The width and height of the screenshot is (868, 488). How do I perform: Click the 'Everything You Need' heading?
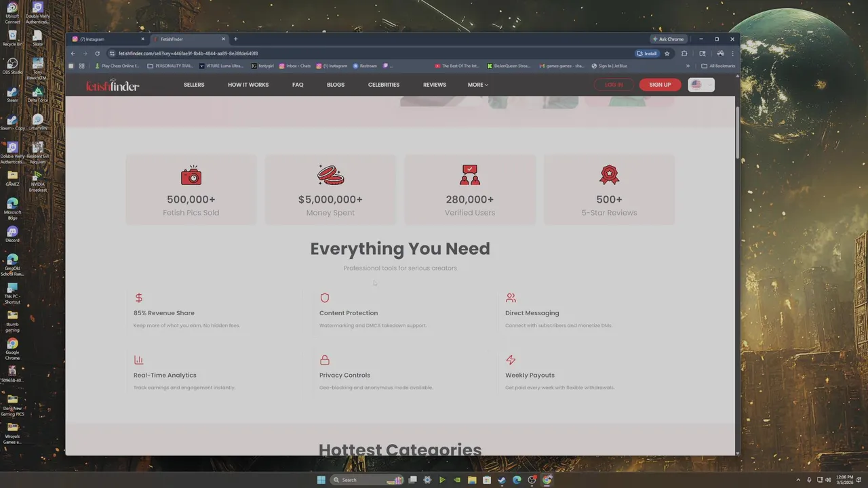[x=400, y=249]
